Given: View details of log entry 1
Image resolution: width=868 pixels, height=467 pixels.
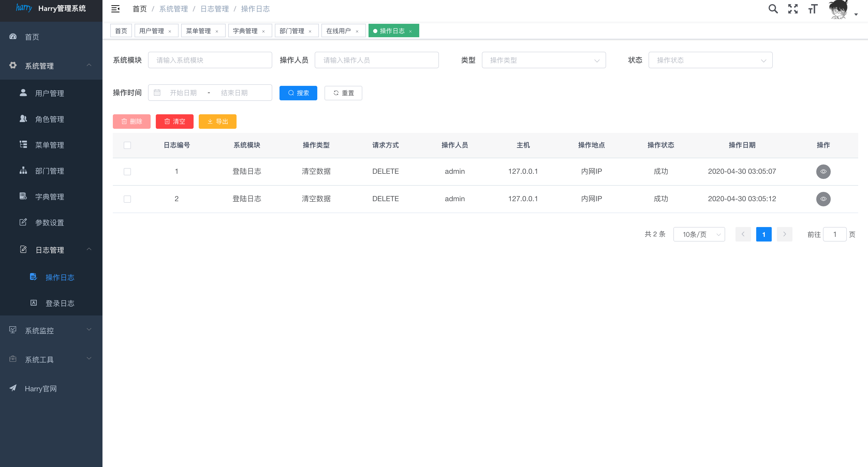Looking at the screenshot, I should click(x=823, y=171).
